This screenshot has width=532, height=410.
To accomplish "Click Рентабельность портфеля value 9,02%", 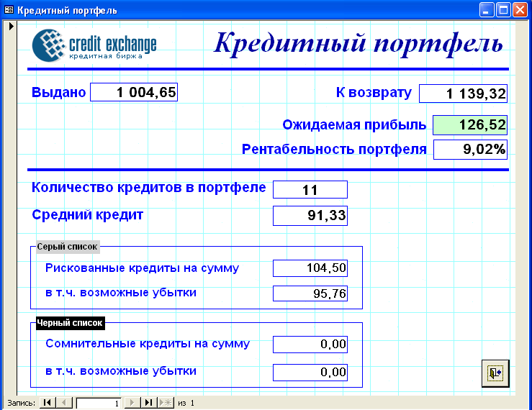I will [x=470, y=149].
